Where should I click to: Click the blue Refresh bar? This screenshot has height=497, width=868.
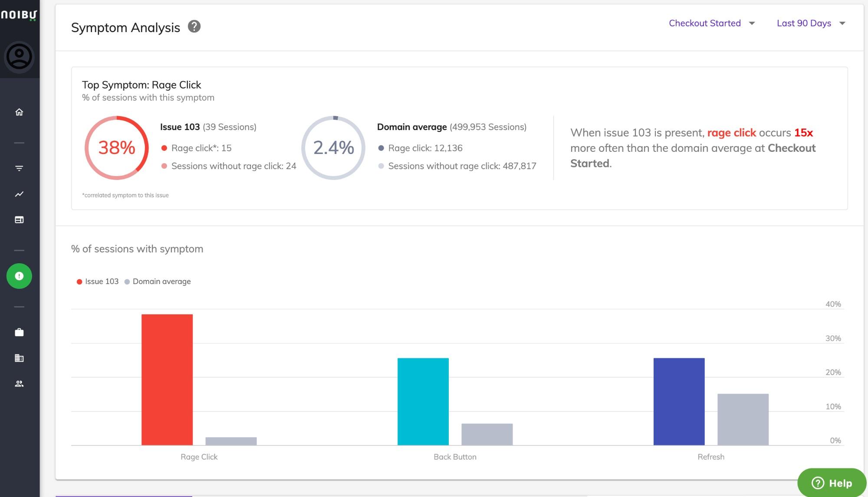(x=679, y=402)
